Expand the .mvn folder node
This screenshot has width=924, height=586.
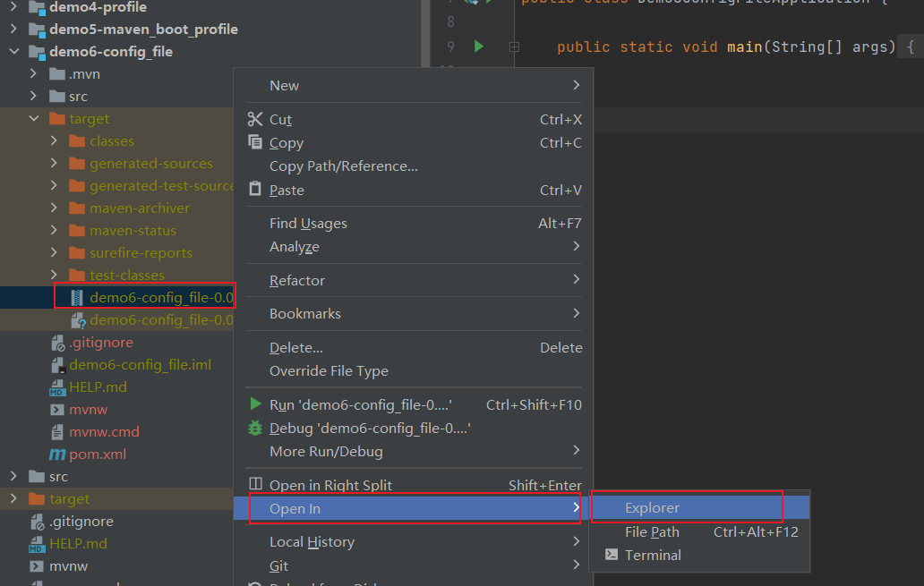[34, 73]
